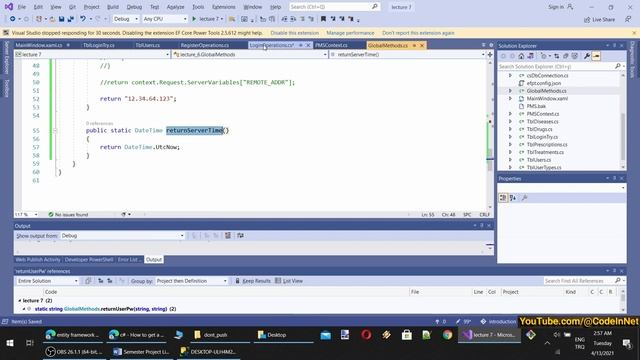Click Copy icon in references panel
640x360 pixels.
pyautogui.click(x=88, y=281)
